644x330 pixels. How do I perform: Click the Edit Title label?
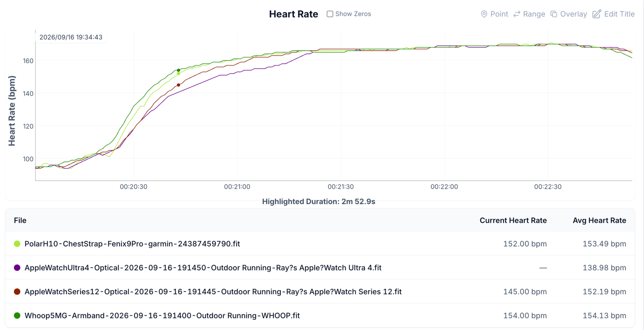[x=619, y=14]
